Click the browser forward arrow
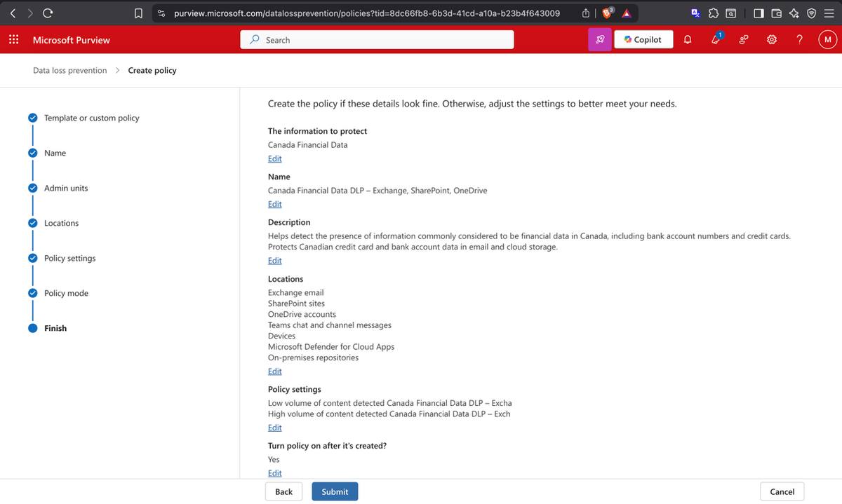 pyautogui.click(x=29, y=13)
